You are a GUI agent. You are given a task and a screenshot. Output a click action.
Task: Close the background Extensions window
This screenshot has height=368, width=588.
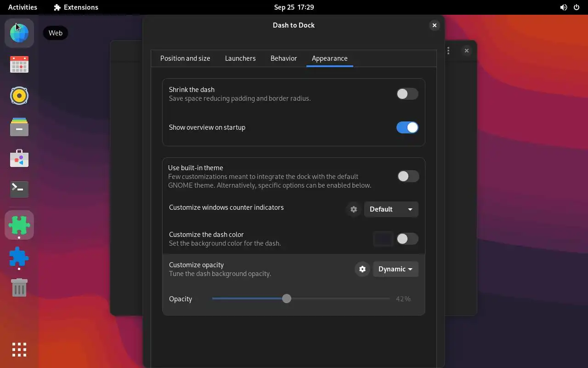(x=466, y=51)
